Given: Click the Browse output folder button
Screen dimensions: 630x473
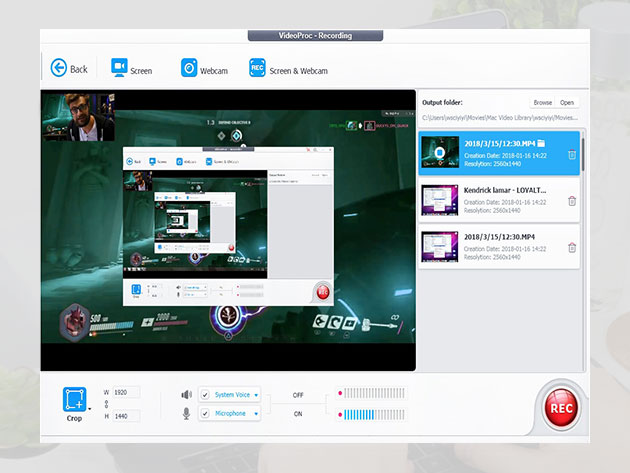Looking at the screenshot, I should pos(542,102).
